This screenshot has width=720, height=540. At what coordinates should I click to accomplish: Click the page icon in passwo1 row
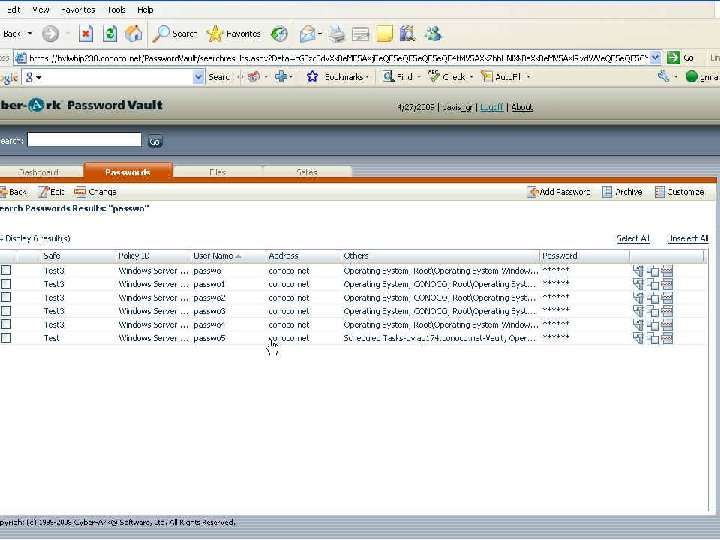click(638, 284)
